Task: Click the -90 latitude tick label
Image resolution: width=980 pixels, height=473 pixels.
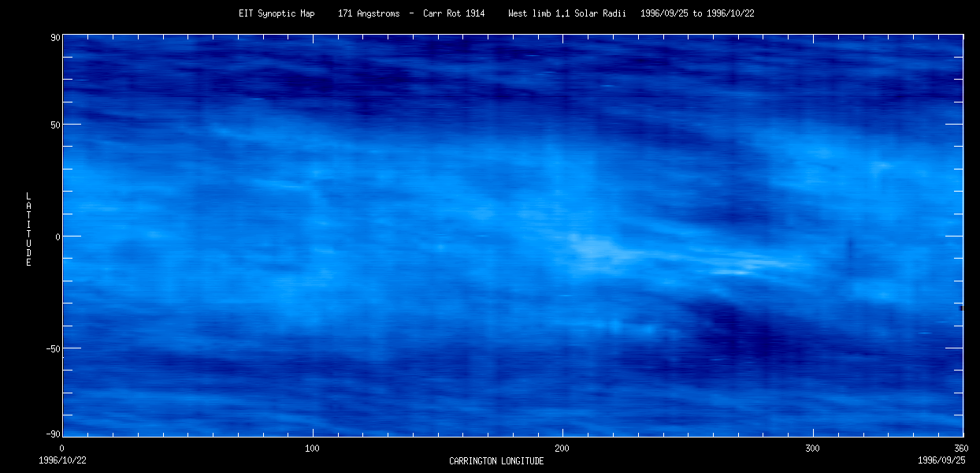Action: pos(53,434)
